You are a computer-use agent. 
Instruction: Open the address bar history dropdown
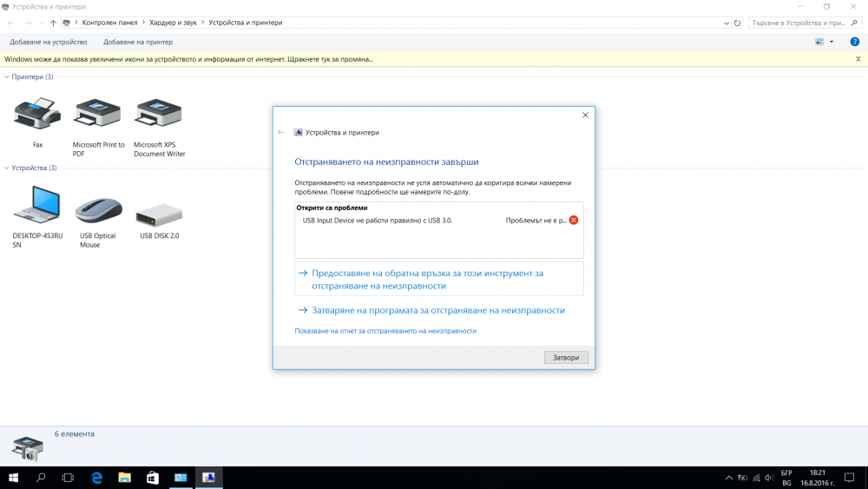click(x=727, y=23)
